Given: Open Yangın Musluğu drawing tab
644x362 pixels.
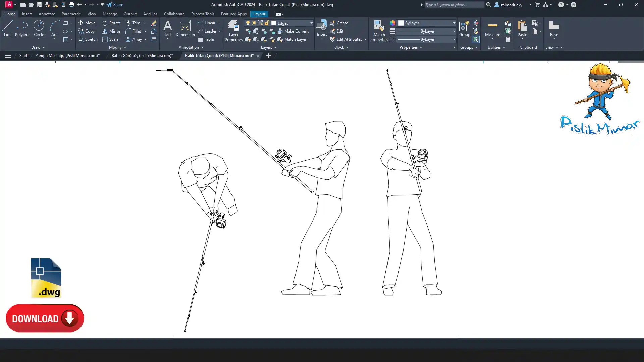Looking at the screenshot, I should point(67,56).
